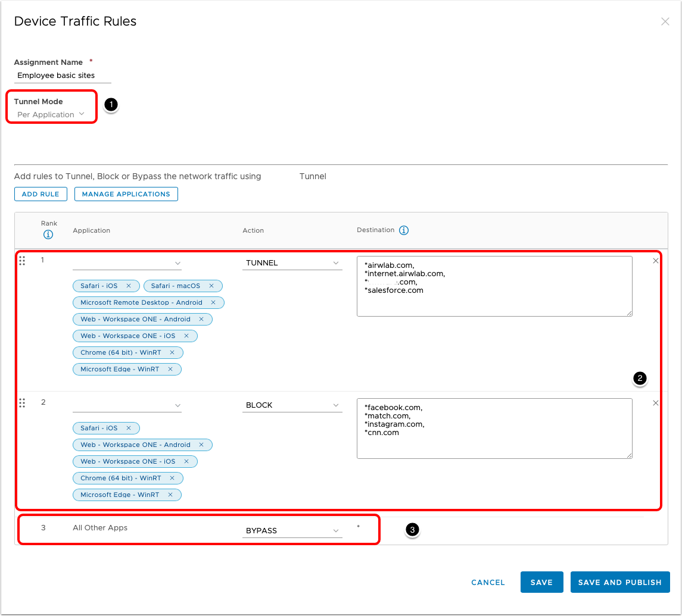Close the Device Traffic Rules dialog
Viewport: 682px width, 616px height.
click(x=665, y=21)
